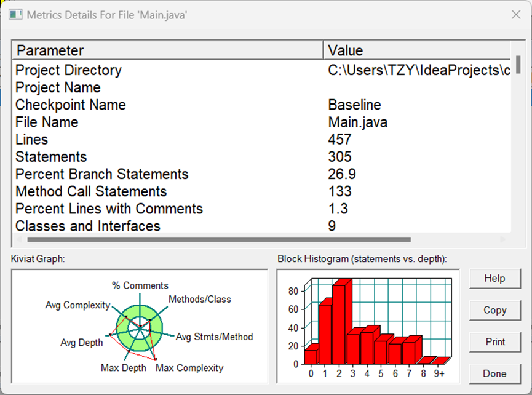Click the window icon in title bar

pyautogui.click(x=15, y=15)
